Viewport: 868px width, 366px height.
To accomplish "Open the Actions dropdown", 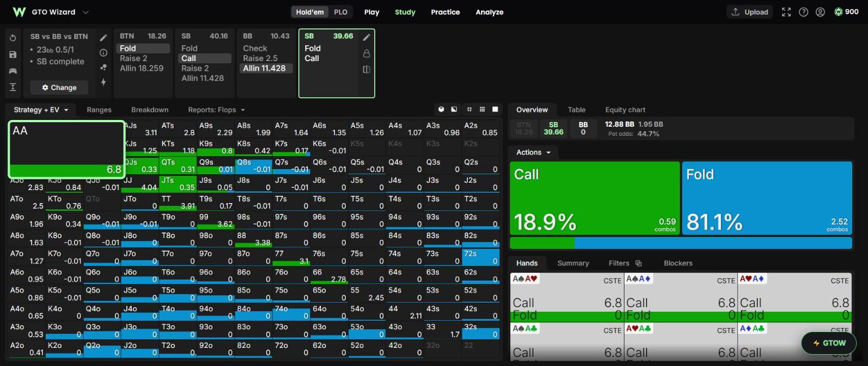I will 533,152.
